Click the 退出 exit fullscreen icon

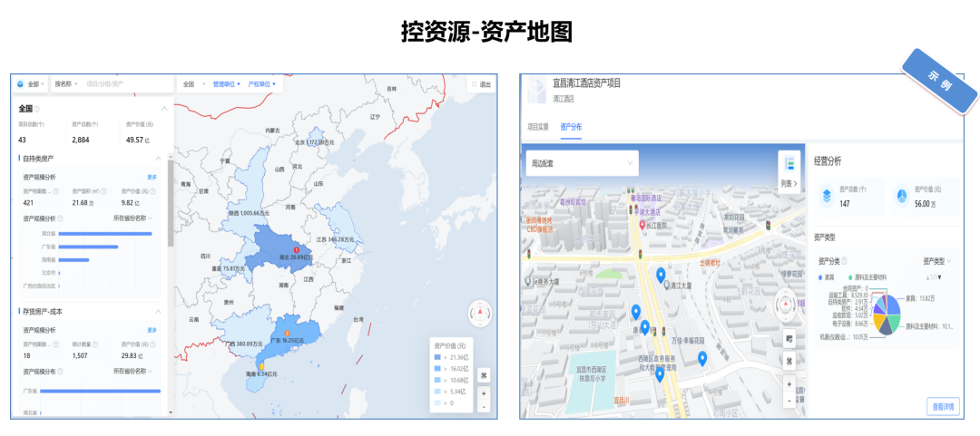pos(482,83)
